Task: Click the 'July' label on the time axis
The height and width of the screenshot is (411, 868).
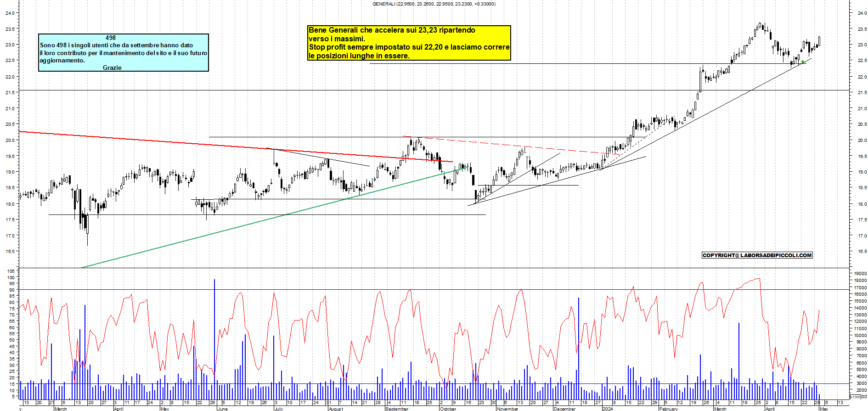Action: (278, 408)
